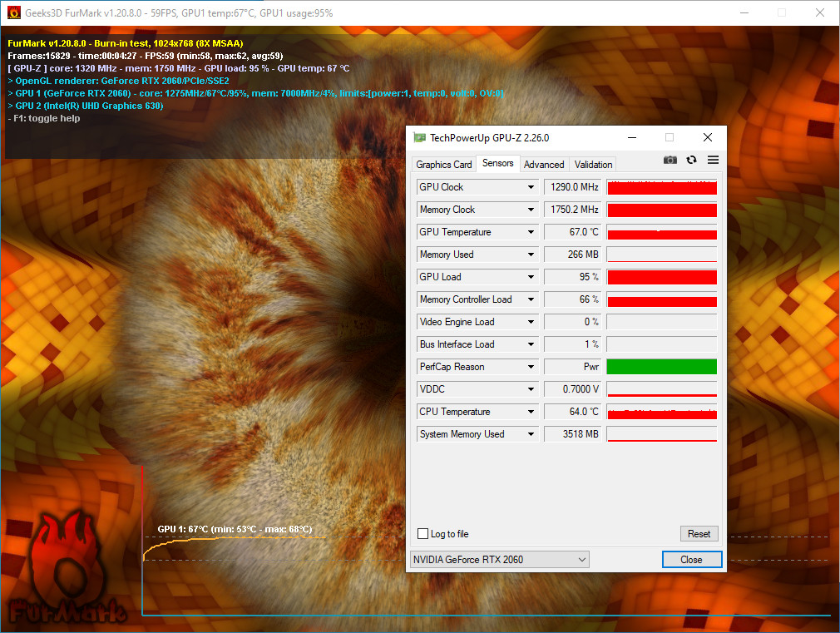The image size is (840, 633).
Task: Click the 1750.2 MHz memory clock value
Action: [x=573, y=210]
